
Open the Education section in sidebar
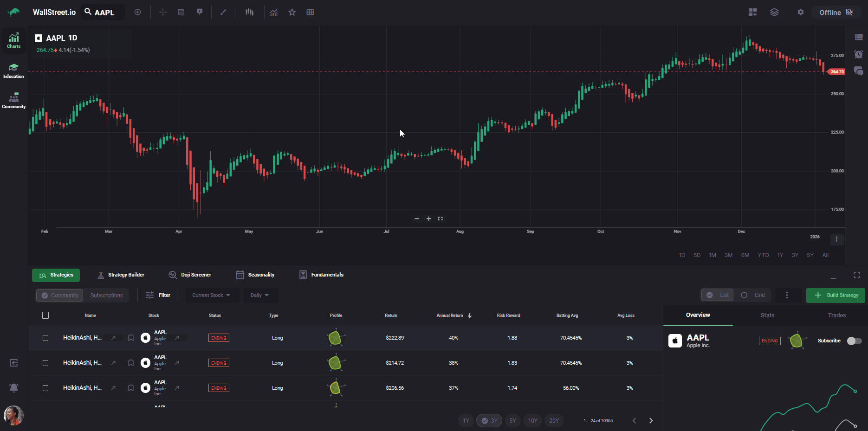coord(13,71)
